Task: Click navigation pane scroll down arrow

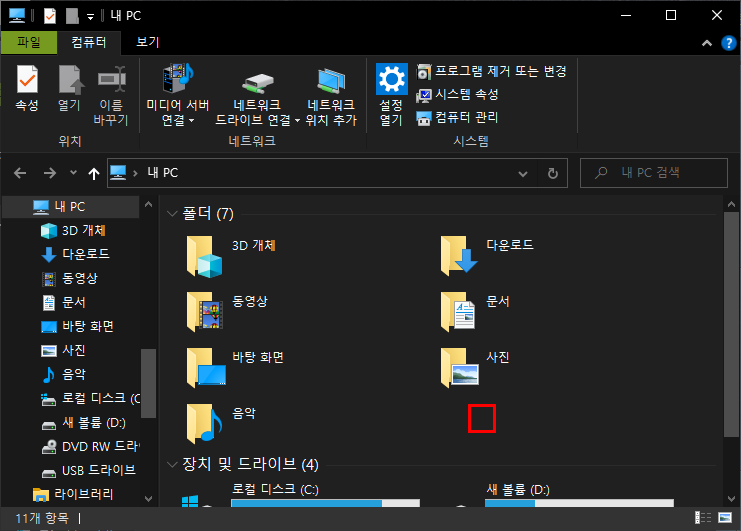Action: pos(148,499)
